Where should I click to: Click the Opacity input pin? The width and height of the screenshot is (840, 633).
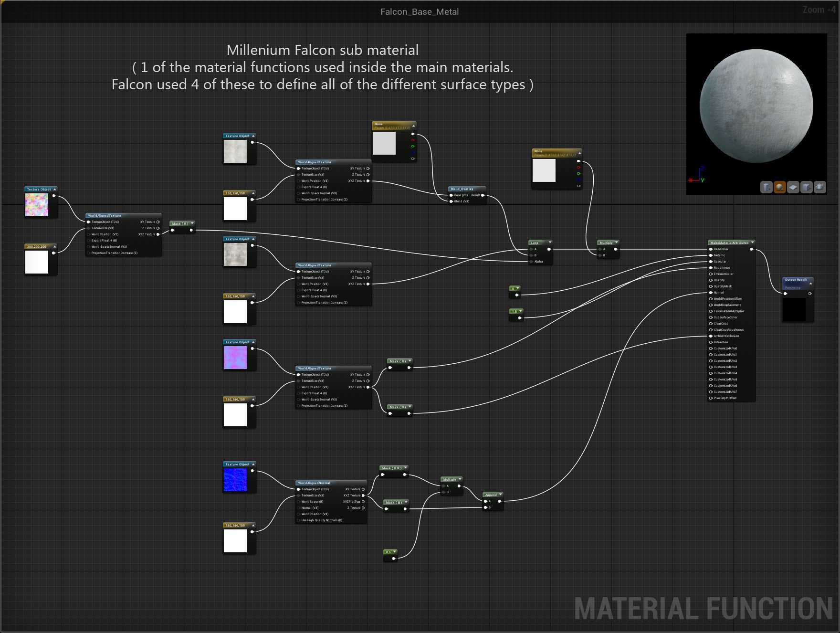[x=711, y=280]
